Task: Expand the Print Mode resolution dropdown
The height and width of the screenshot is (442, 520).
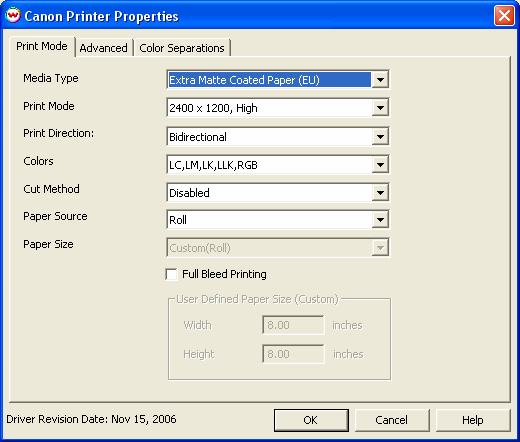Action: (x=380, y=108)
